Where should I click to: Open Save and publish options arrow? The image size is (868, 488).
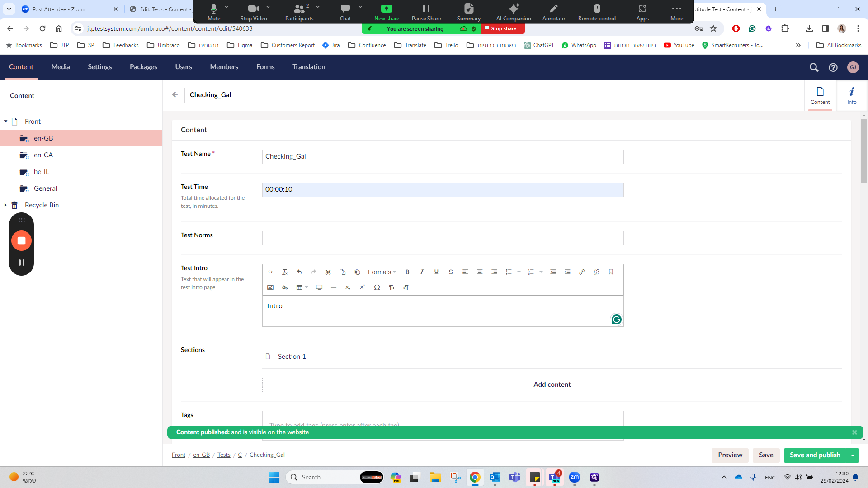pos(853,455)
